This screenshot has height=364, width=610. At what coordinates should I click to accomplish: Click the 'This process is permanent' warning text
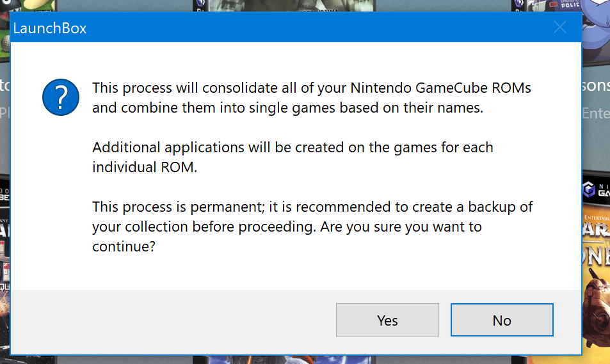[x=312, y=226]
